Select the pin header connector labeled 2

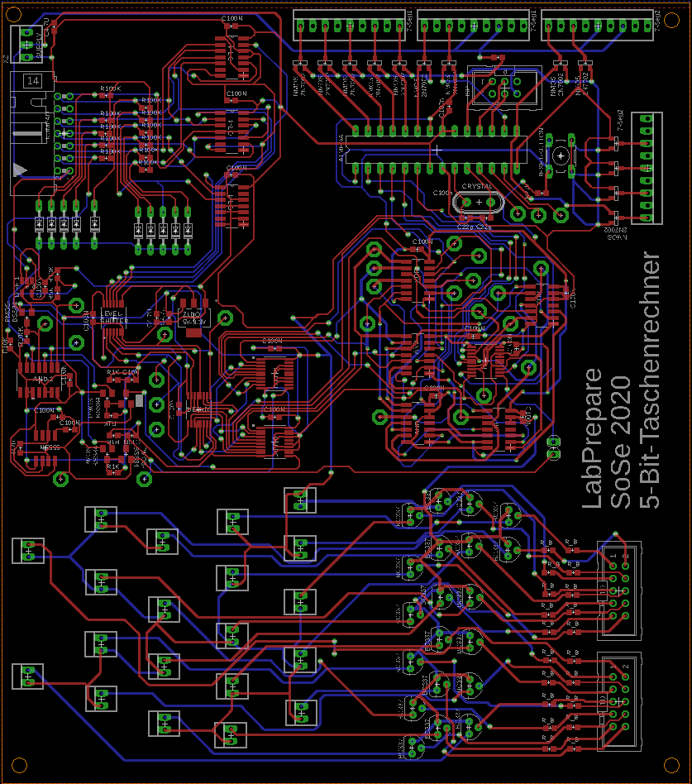620,701
